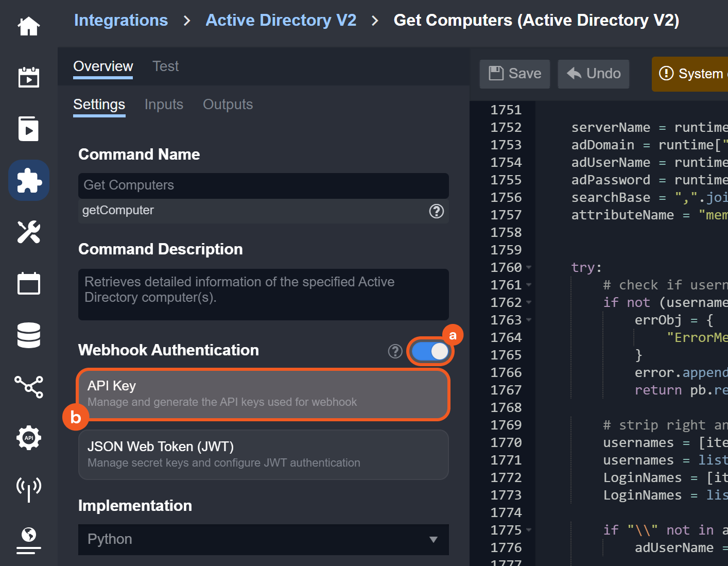Click the Undo button

[x=594, y=74]
